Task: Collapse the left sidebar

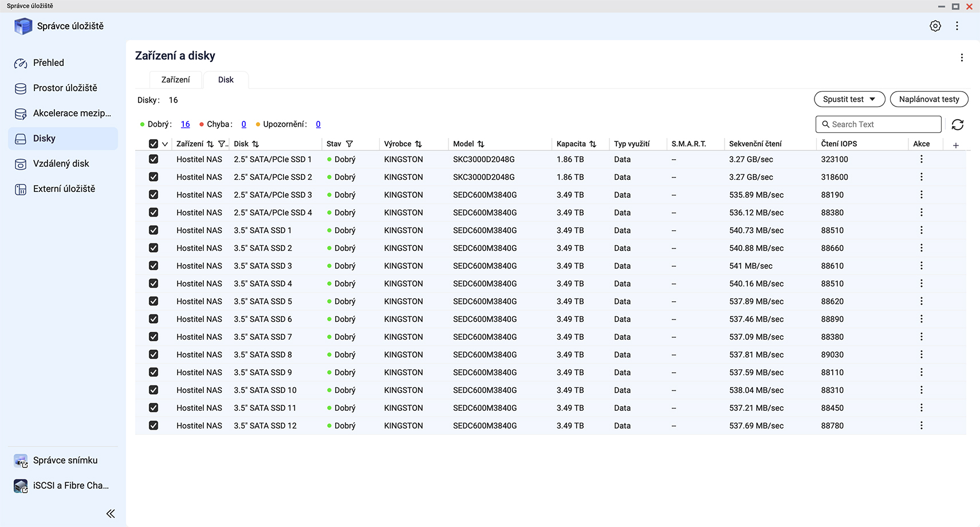Action: pyautogui.click(x=111, y=513)
